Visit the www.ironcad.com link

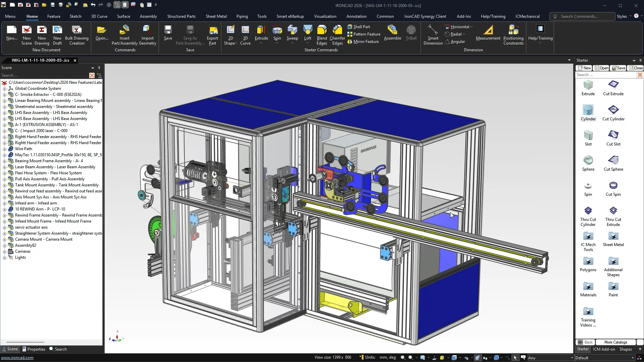[x=17, y=358]
